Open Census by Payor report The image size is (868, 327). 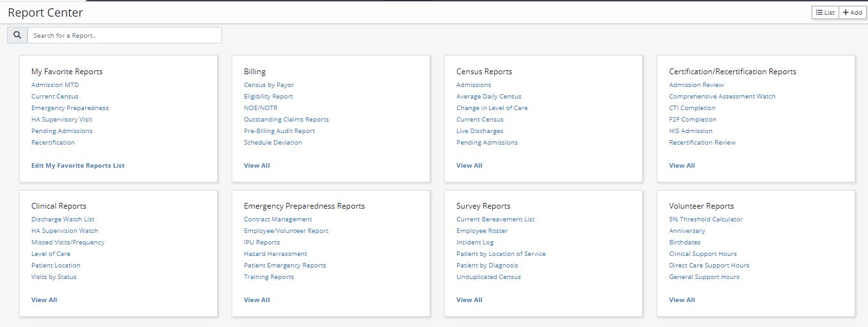269,85
